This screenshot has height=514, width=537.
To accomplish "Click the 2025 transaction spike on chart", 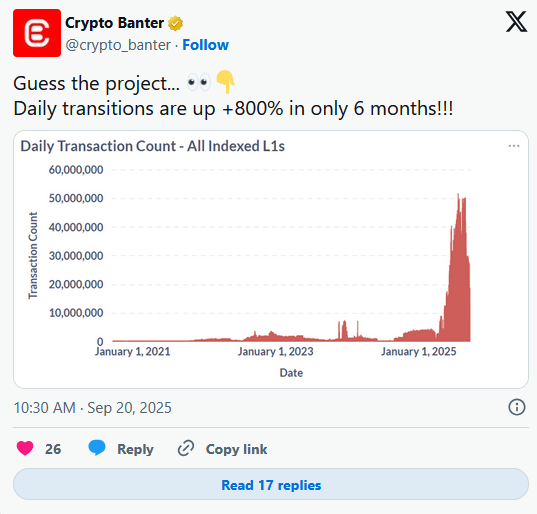I will pos(459,274).
